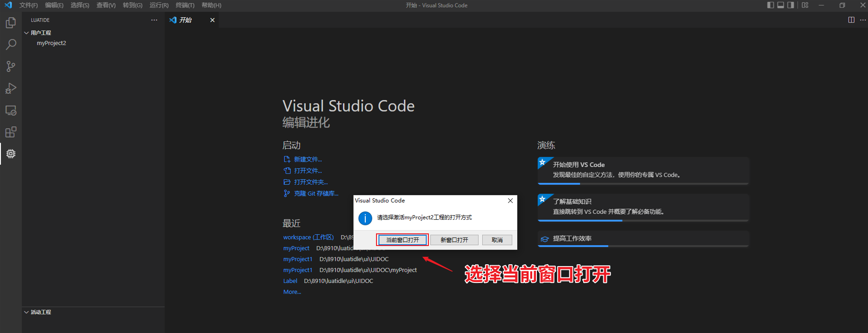Open the 文件(F) menu
The width and height of the screenshot is (868, 333).
(29, 5)
